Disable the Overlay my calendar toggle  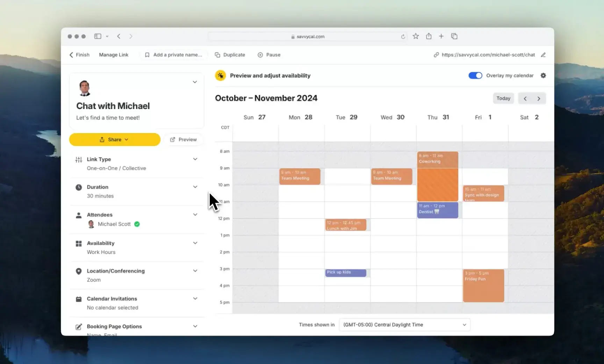(x=475, y=75)
